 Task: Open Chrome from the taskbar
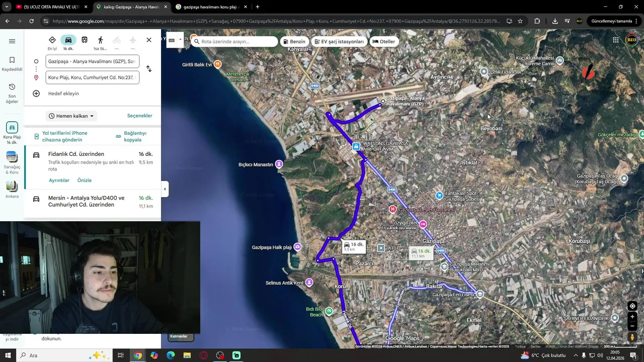[137, 355]
